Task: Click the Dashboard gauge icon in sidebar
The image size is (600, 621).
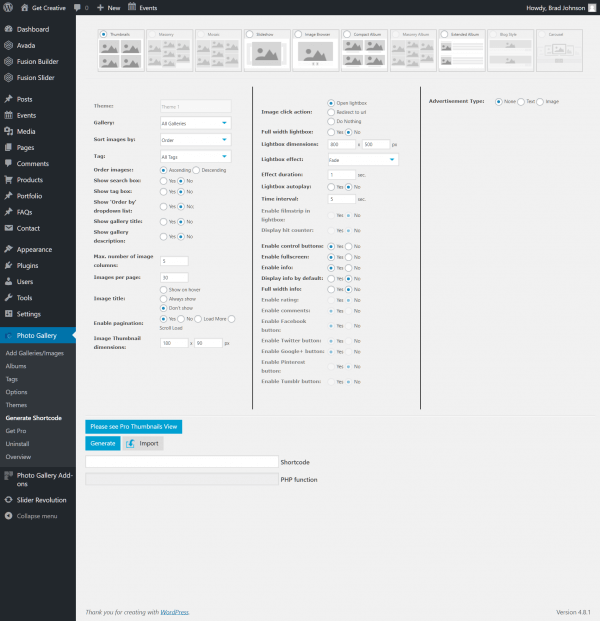Action: [8, 29]
